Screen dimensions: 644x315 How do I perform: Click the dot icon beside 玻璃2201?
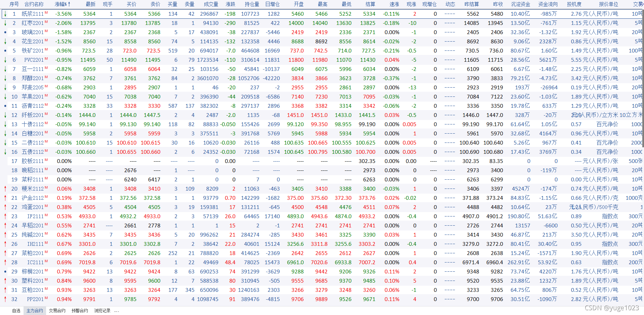(5, 32)
